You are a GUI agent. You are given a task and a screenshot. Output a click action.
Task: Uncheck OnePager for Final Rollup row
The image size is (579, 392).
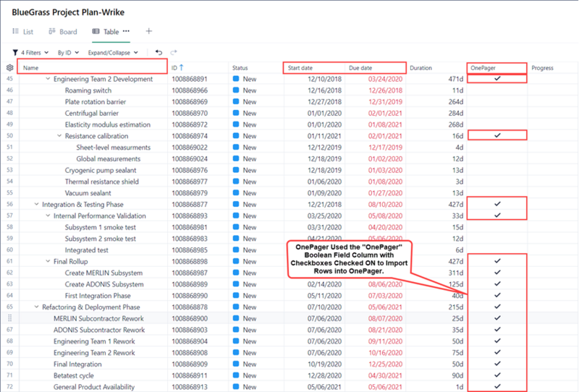497,261
